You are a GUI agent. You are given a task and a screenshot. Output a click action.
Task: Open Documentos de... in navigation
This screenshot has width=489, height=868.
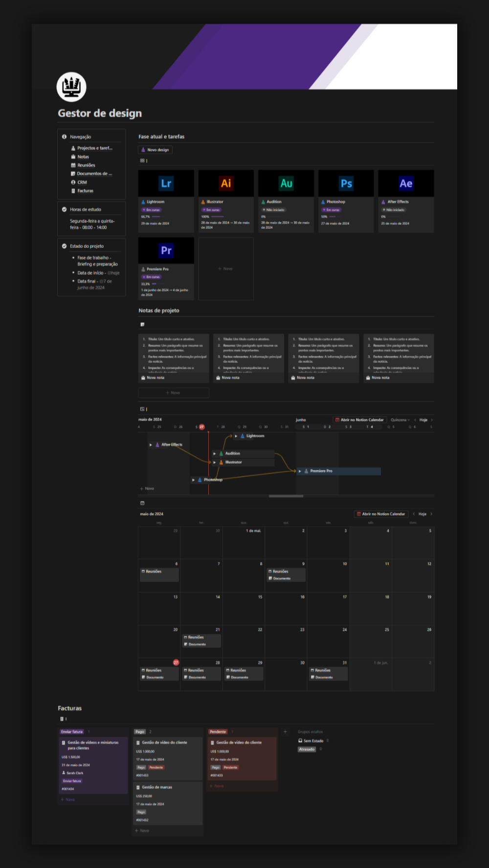pyautogui.click(x=91, y=174)
